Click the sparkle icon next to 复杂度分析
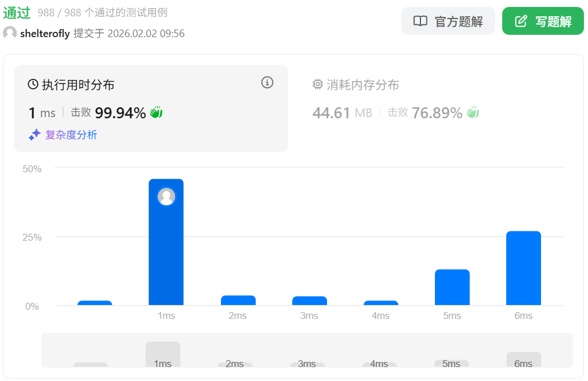 35,135
